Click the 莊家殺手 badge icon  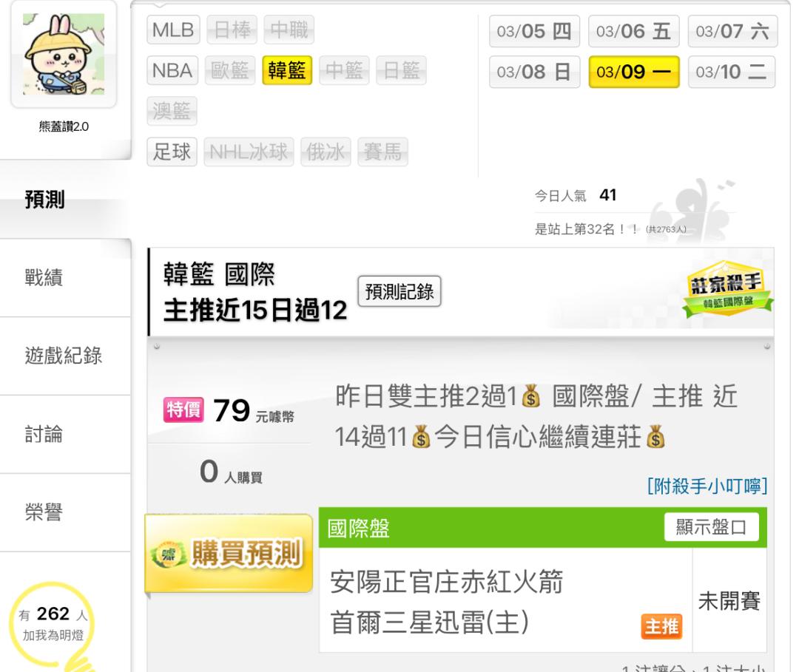pyautogui.click(x=727, y=288)
